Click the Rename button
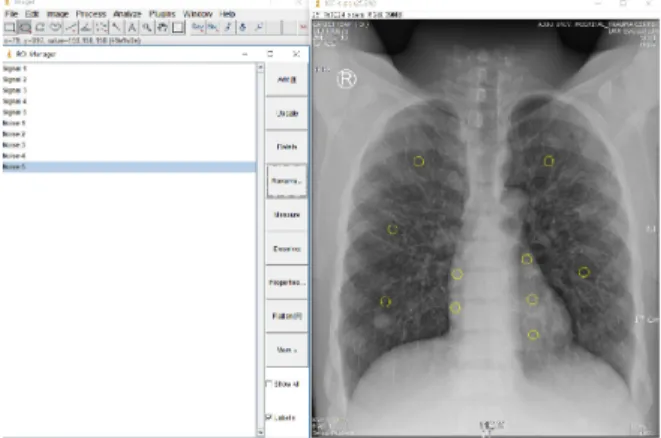The image size is (661, 438). coord(287,181)
